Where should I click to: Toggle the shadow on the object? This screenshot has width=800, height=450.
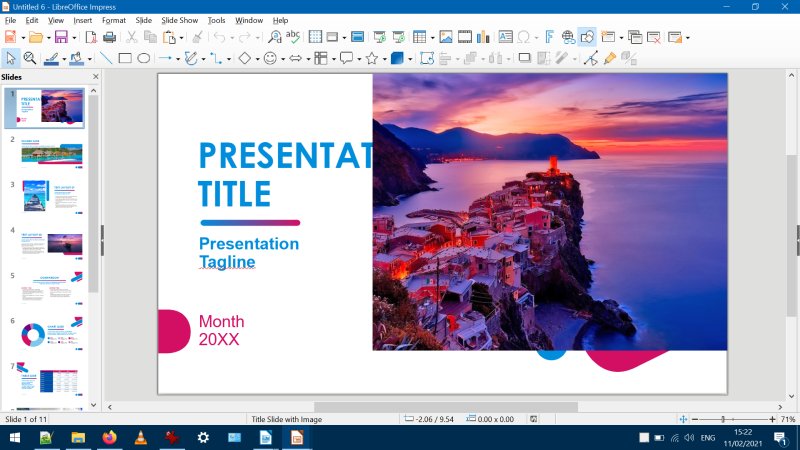[524, 58]
